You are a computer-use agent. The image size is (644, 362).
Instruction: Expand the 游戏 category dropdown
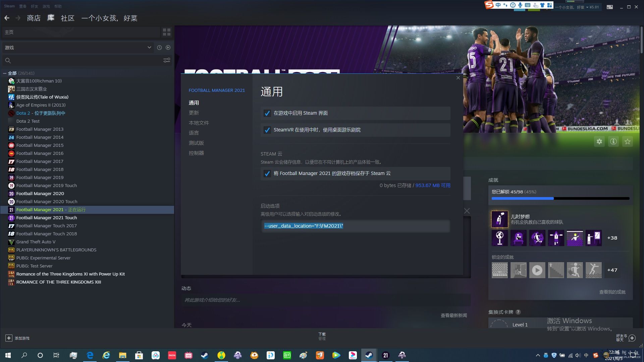click(149, 48)
